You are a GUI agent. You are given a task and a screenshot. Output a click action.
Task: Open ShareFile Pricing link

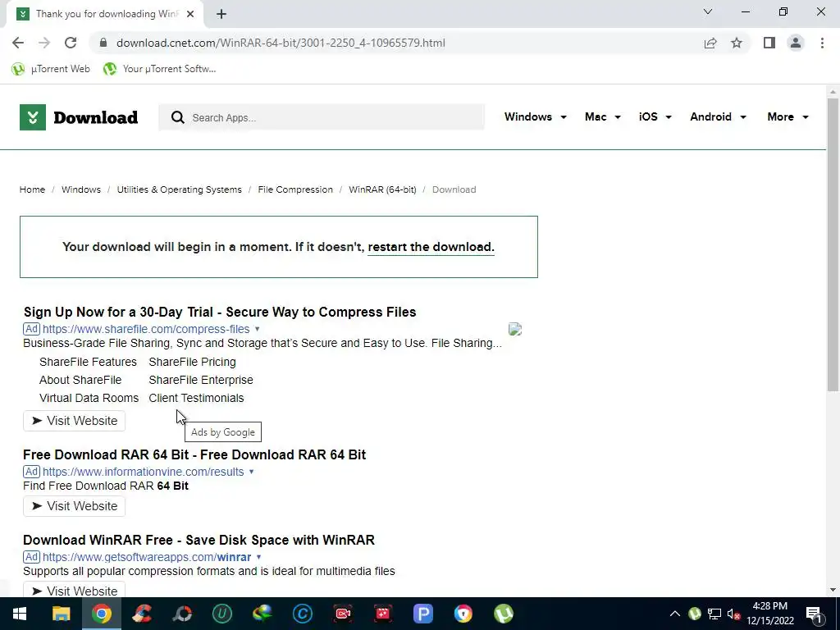192,362
